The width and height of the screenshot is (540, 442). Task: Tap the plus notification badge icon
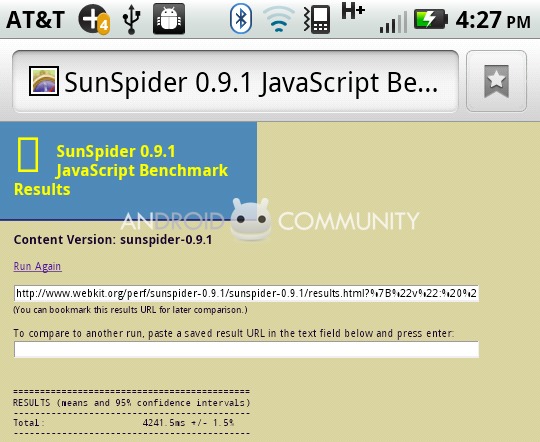94,19
